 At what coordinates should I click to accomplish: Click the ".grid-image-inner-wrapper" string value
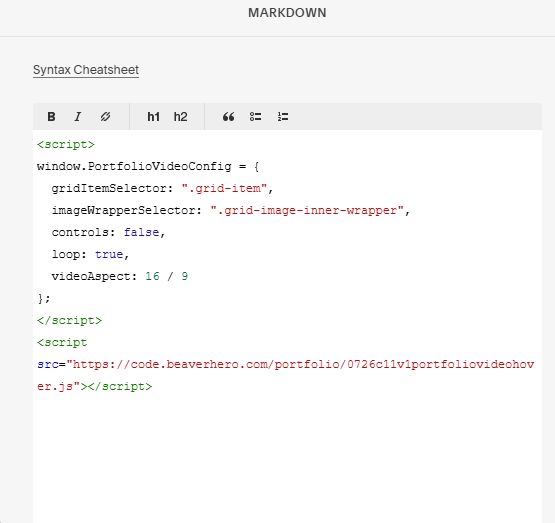(307, 211)
